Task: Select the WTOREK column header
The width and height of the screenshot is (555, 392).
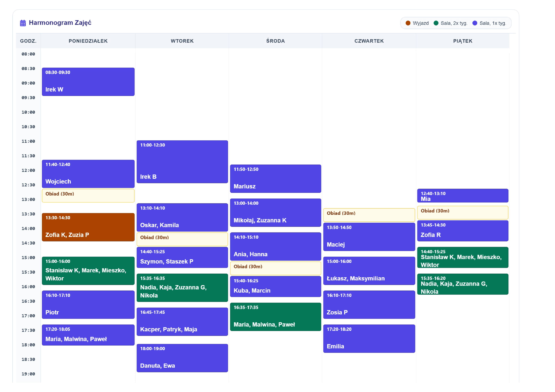Action: coord(182,41)
